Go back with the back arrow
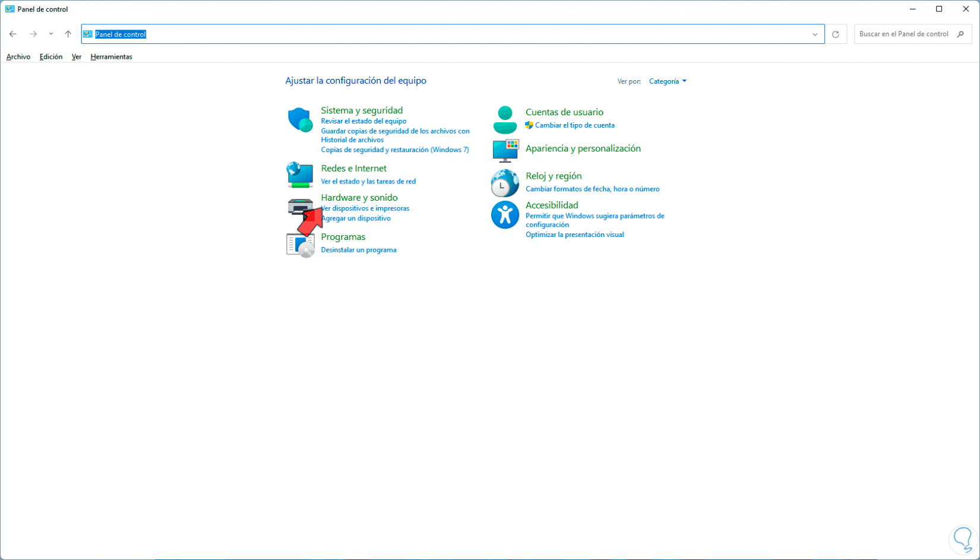Image resolution: width=980 pixels, height=560 pixels. [x=13, y=34]
